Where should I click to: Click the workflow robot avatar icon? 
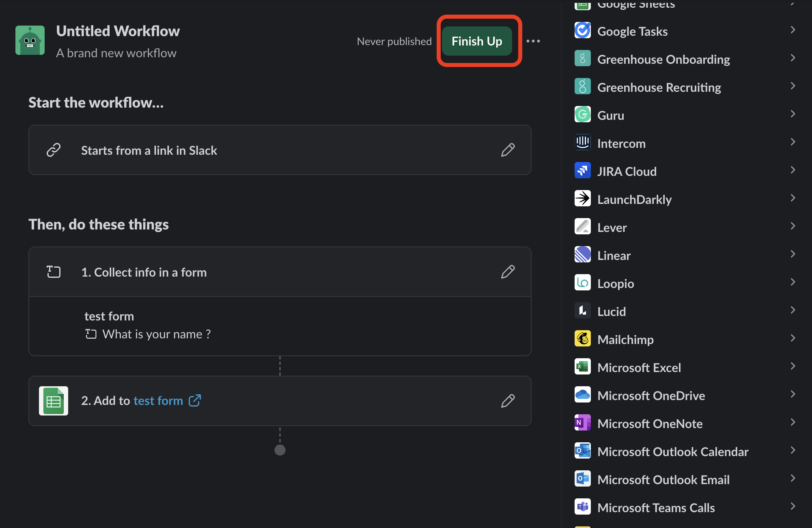coord(30,40)
